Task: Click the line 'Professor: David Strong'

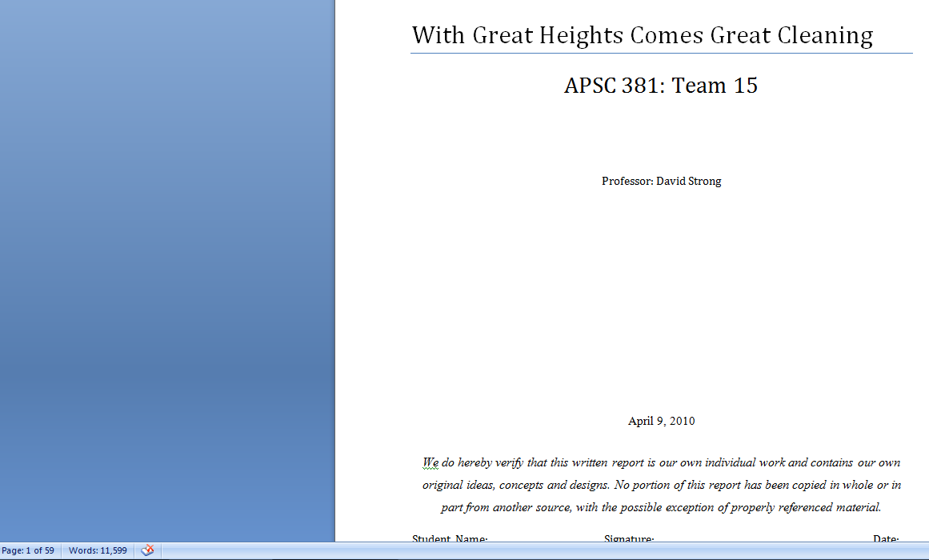Action: point(661,182)
